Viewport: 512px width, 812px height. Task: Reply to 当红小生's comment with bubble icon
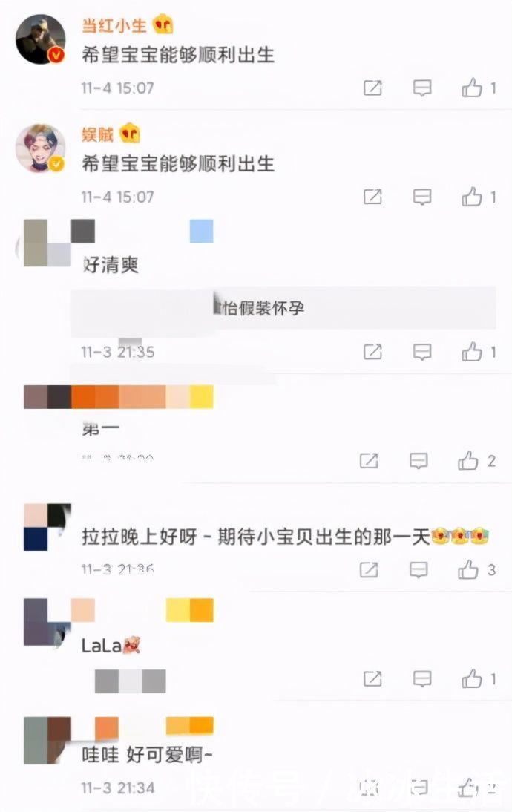point(422,88)
